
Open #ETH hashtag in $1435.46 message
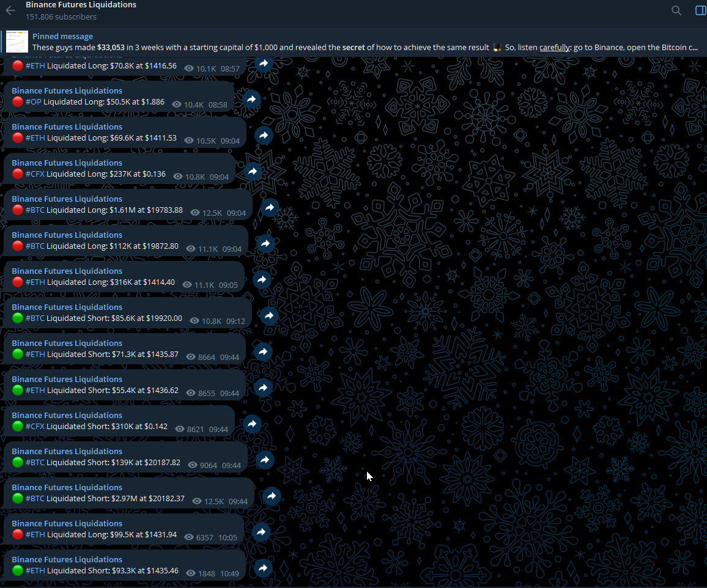point(35,570)
